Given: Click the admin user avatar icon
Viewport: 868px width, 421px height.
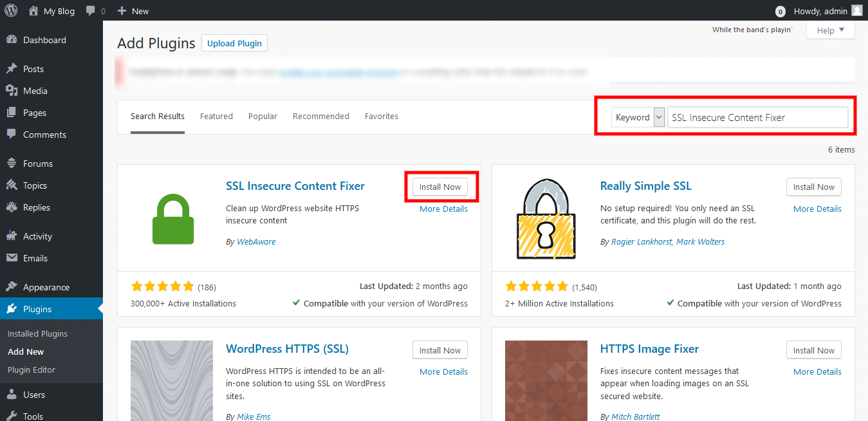Looking at the screenshot, I should coord(856,10).
